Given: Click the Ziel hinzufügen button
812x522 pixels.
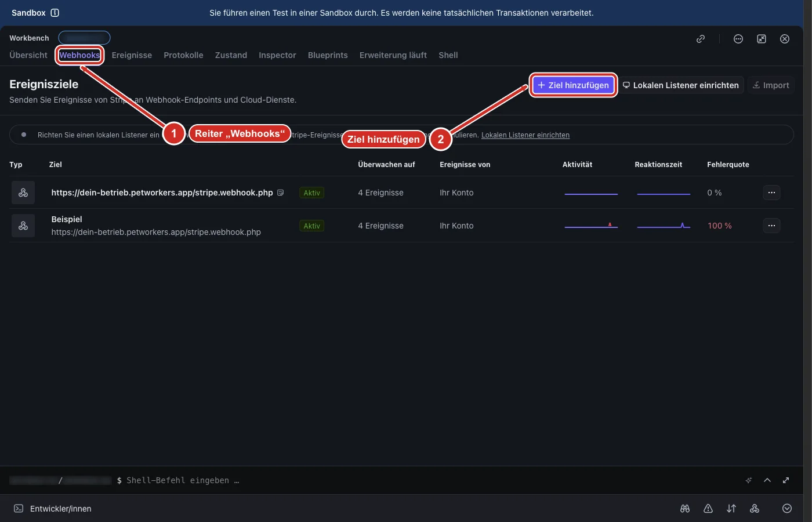Looking at the screenshot, I should (x=573, y=85).
